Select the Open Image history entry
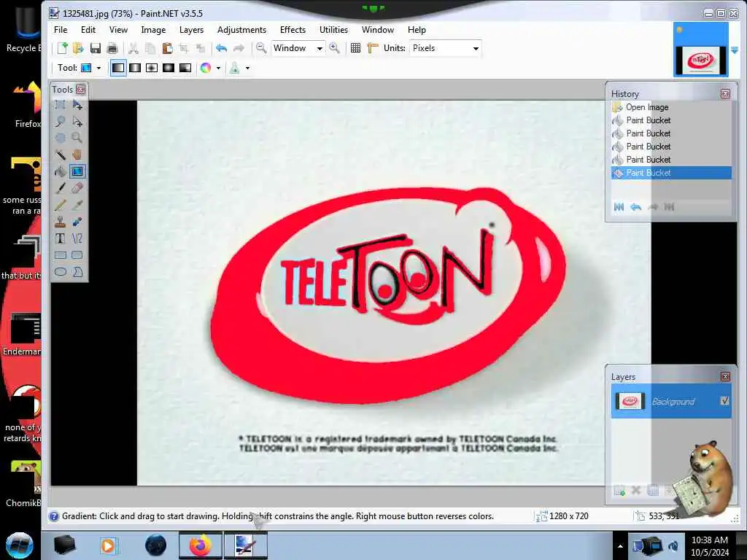The image size is (747, 560). coord(671,107)
